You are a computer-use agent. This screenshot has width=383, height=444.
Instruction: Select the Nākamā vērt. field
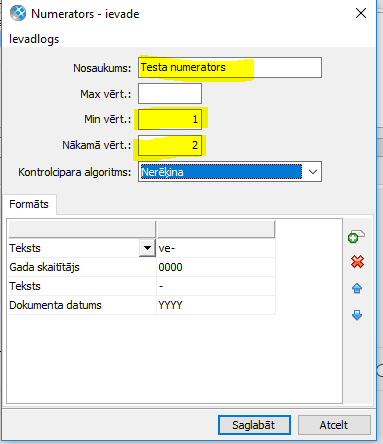170,145
